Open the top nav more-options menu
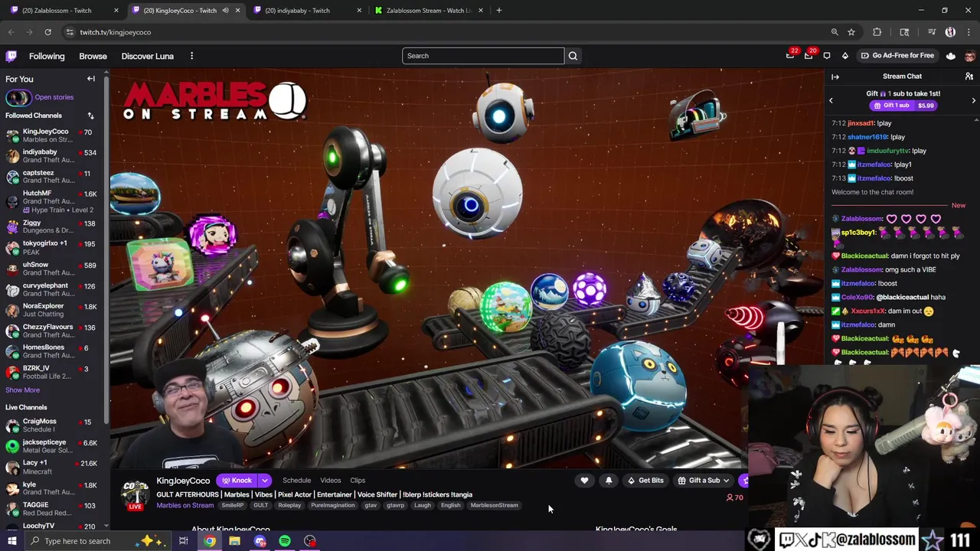The image size is (980, 551). click(x=191, y=56)
